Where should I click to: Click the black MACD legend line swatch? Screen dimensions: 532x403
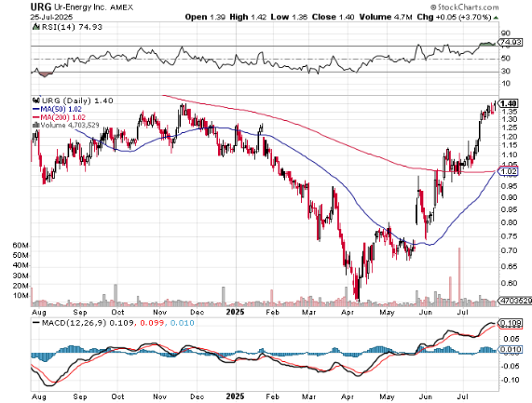(36, 323)
